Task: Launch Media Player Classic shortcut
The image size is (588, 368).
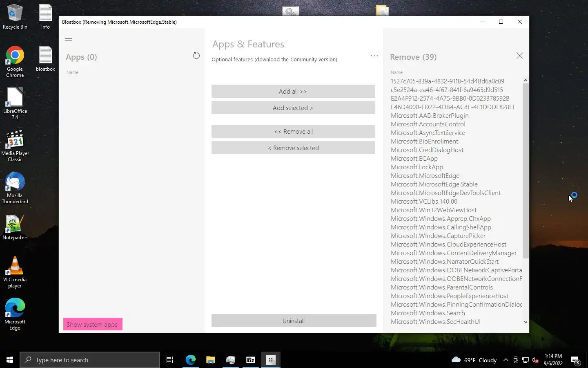Action: (x=15, y=146)
